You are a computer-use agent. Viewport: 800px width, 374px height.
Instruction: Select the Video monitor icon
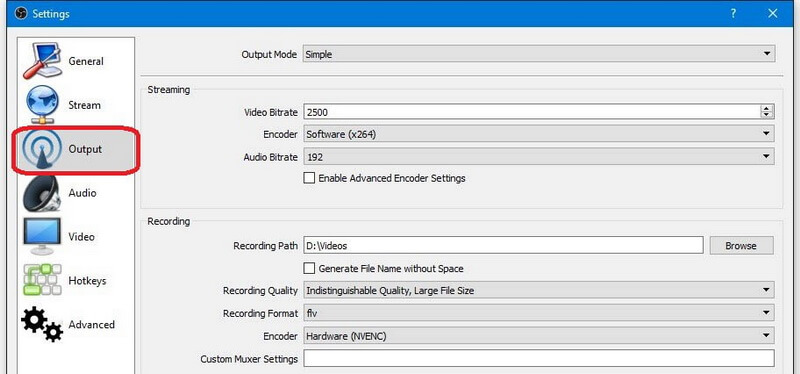42,236
